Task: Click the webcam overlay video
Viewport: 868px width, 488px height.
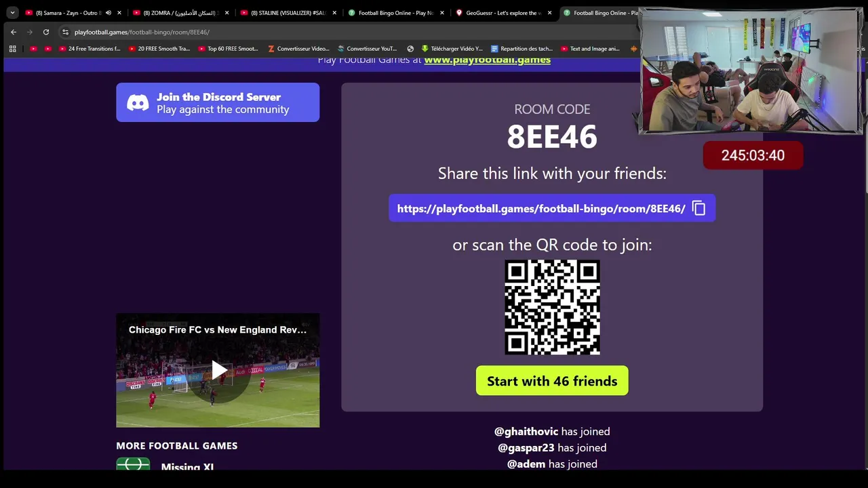Action: (751, 71)
